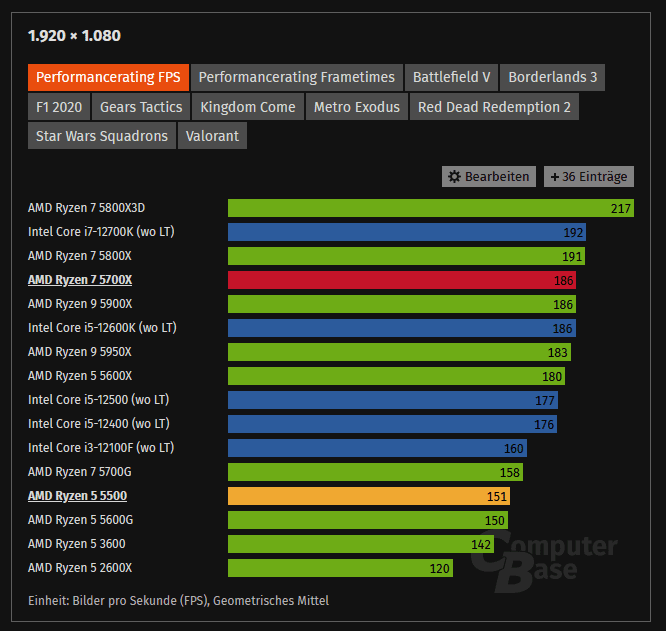Image resolution: width=666 pixels, height=631 pixels.
Task: Click the Intel Core i5-12400 (wo LT) label
Action: coord(99,424)
